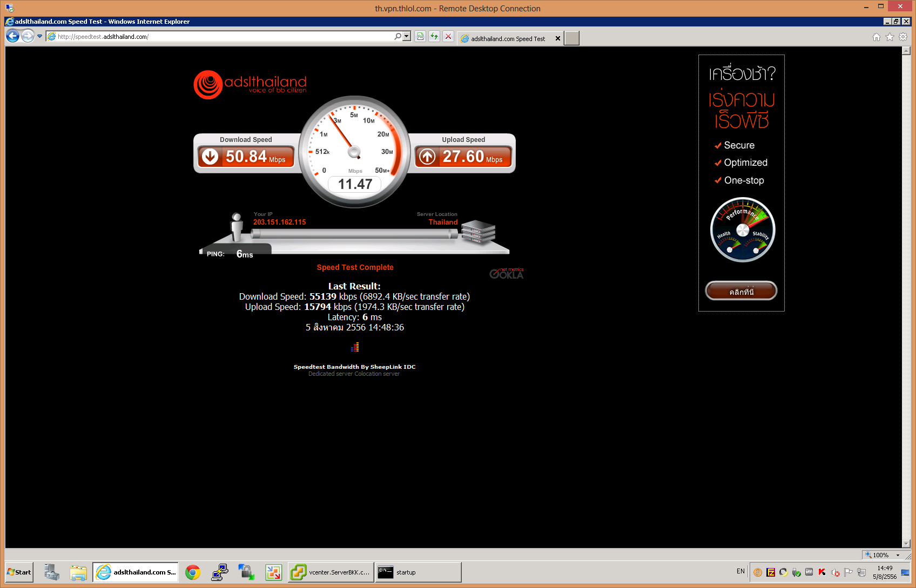Click the Thai headline in the ad banner
The height and width of the screenshot is (588, 916).
[x=742, y=97]
